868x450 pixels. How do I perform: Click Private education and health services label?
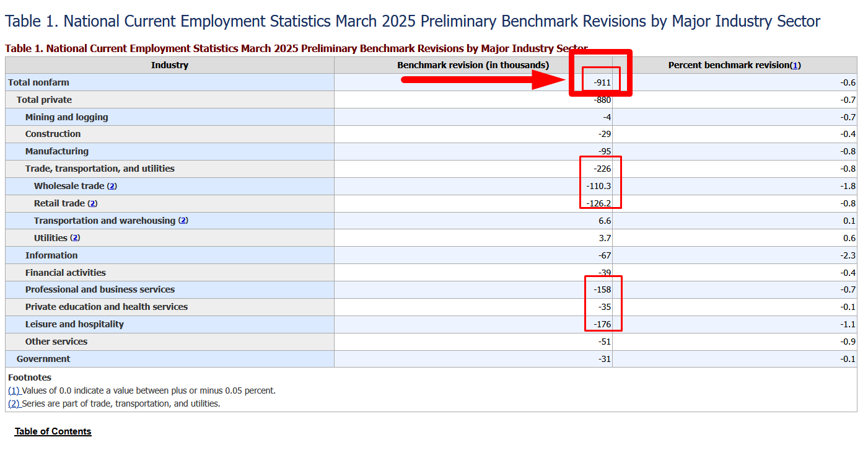coord(107,307)
